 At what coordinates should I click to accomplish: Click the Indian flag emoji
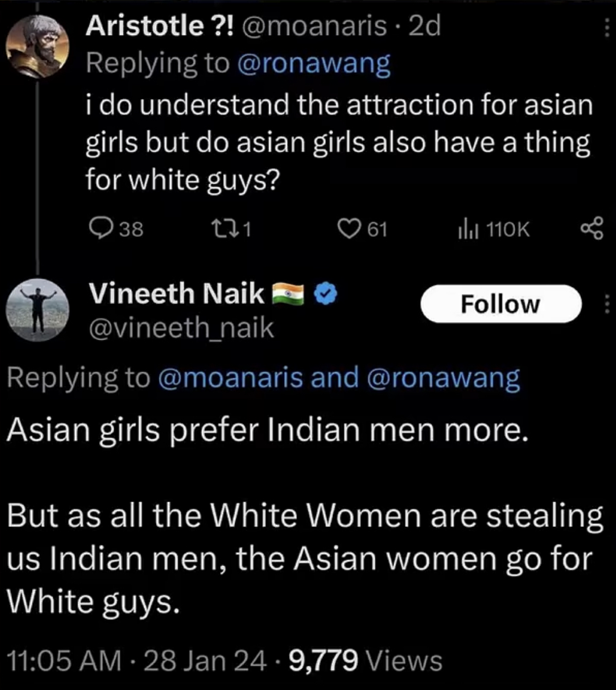click(288, 294)
